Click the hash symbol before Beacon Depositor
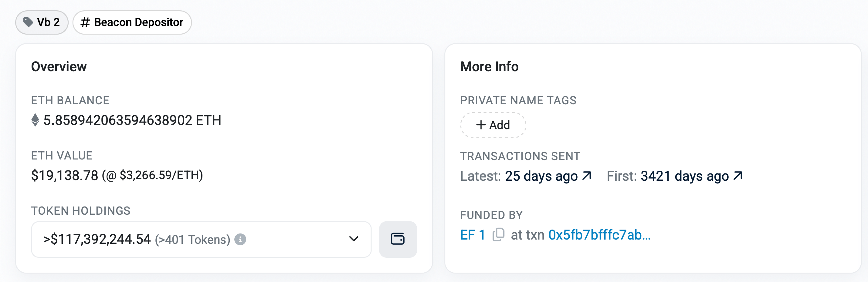 pos(85,22)
